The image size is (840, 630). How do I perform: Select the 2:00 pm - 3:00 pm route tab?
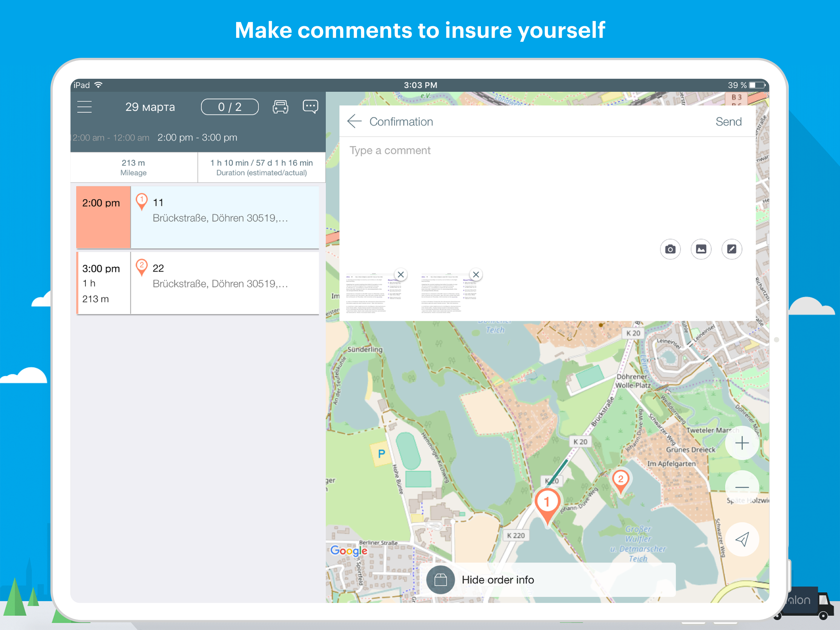pos(197,138)
